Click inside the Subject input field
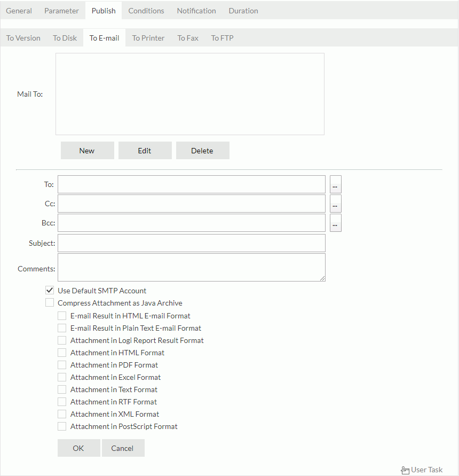The width and height of the screenshot is (459, 476). click(191, 243)
